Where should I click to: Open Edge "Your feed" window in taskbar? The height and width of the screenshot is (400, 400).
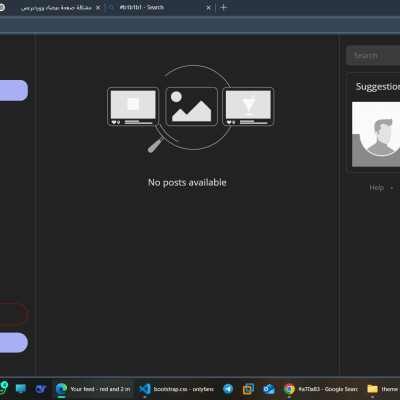click(x=93, y=389)
